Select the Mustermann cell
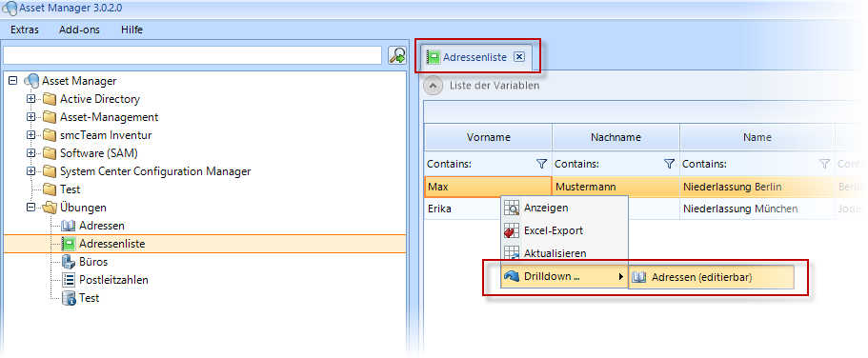The image size is (868, 358). click(x=616, y=187)
